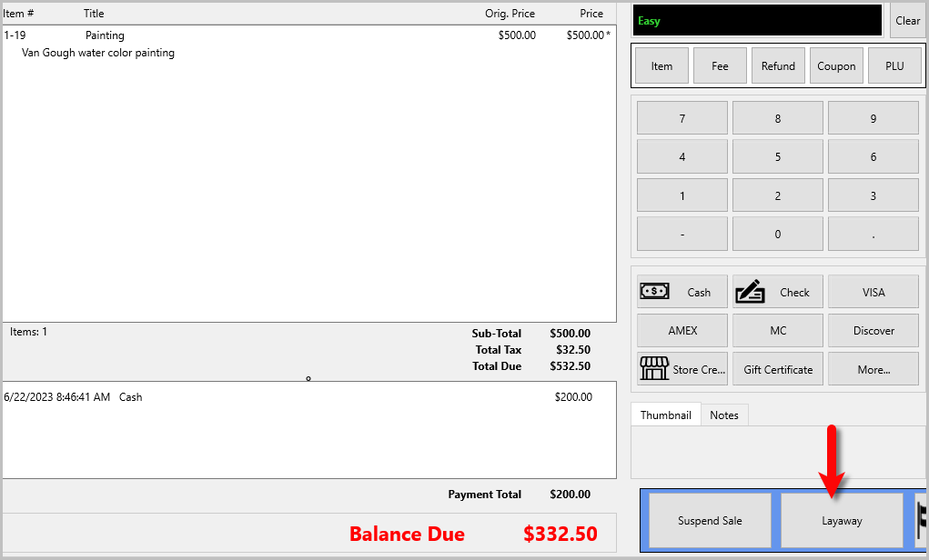
Task: Add a Fee to the sale
Action: pos(720,65)
